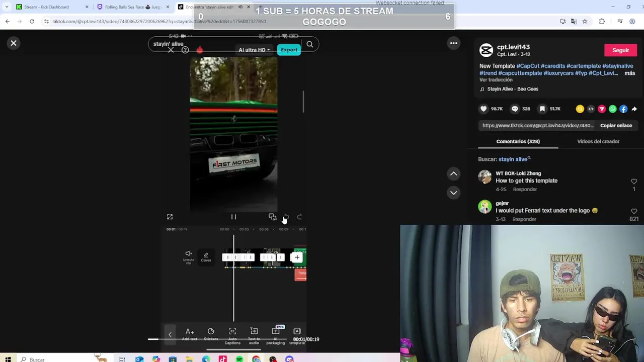Open the Stayin Alive - Bee Gees sound link
This screenshot has height=362, width=644.
pyautogui.click(x=513, y=89)
